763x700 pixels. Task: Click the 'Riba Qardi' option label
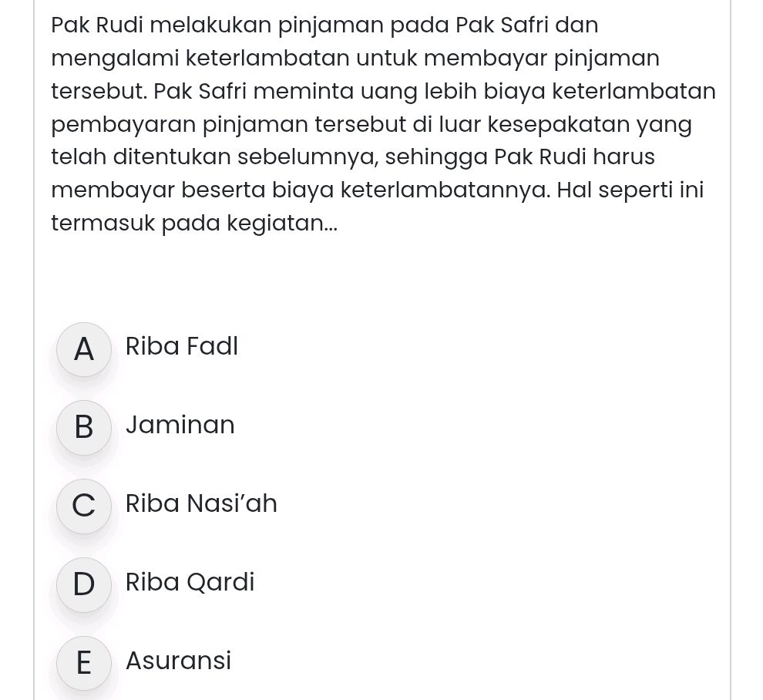[x=190, y=583]
